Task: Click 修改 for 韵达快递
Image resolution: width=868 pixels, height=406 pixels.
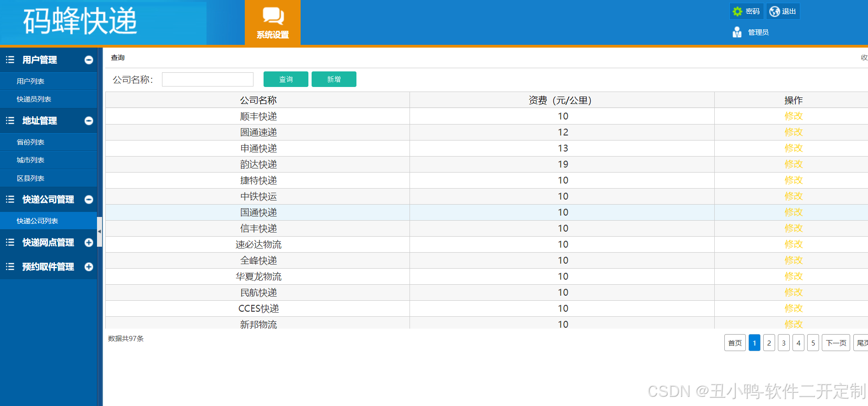Action: click(794, 164)
